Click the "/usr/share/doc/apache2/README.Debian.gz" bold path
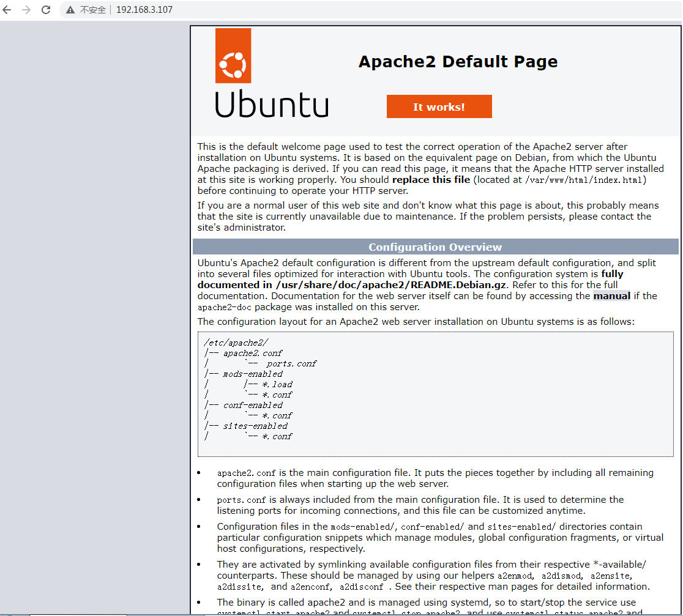Screen dimensions: 683x616 pos(390,285)
